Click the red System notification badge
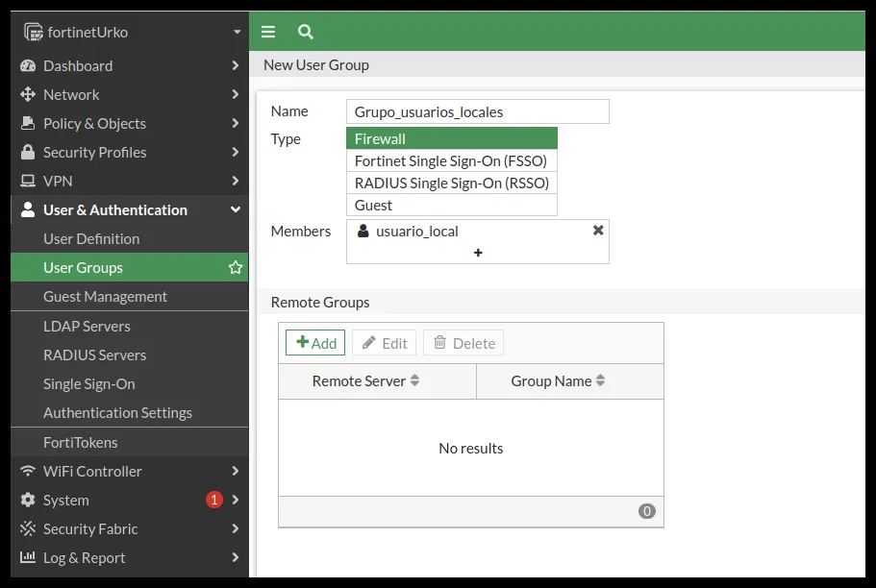 (214, 500)
